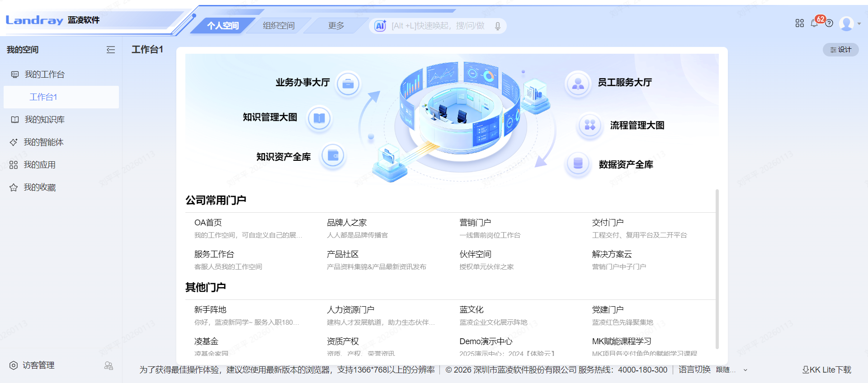This screenshot has height=383, width=868.
Task: Open the apps grid icon in the top bar
Action: click(x=800, y=23)
